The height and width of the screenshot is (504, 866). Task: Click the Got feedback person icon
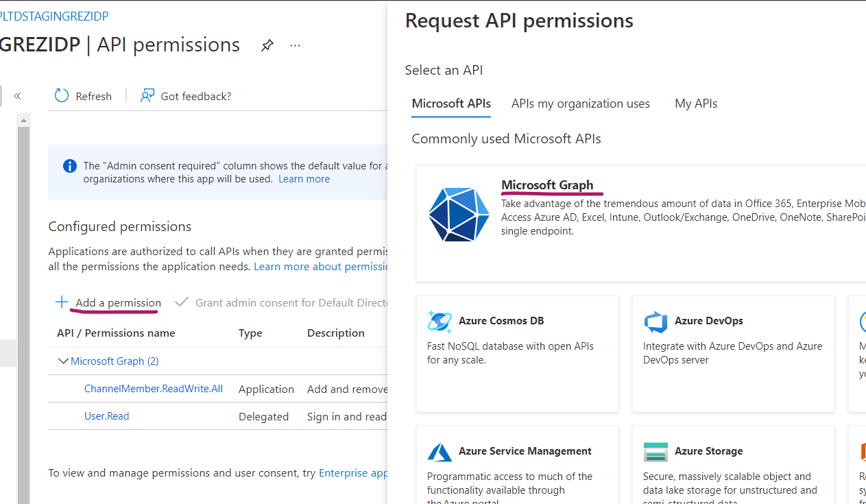coord(147,96)
